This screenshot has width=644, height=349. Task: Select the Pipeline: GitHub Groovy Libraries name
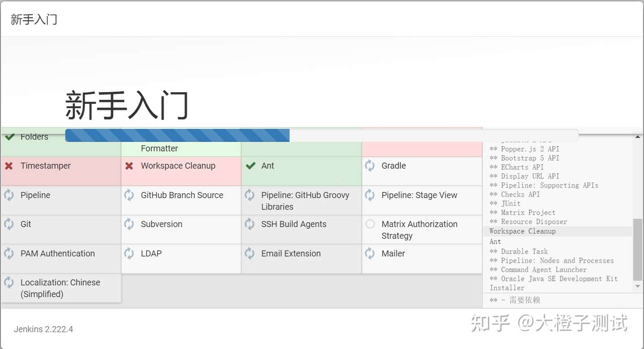click(x=305, y=201)
